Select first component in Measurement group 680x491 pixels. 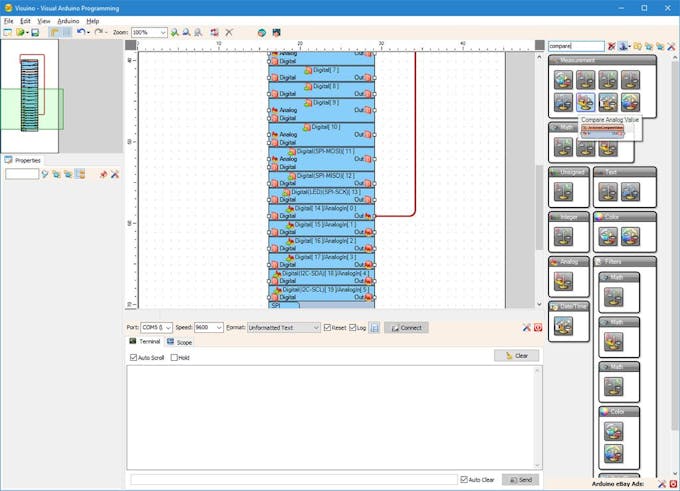point(563,80)
